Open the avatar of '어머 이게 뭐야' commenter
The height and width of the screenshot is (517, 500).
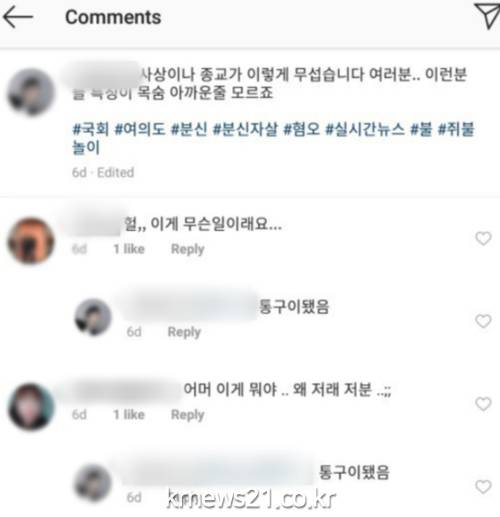[31, 406]
